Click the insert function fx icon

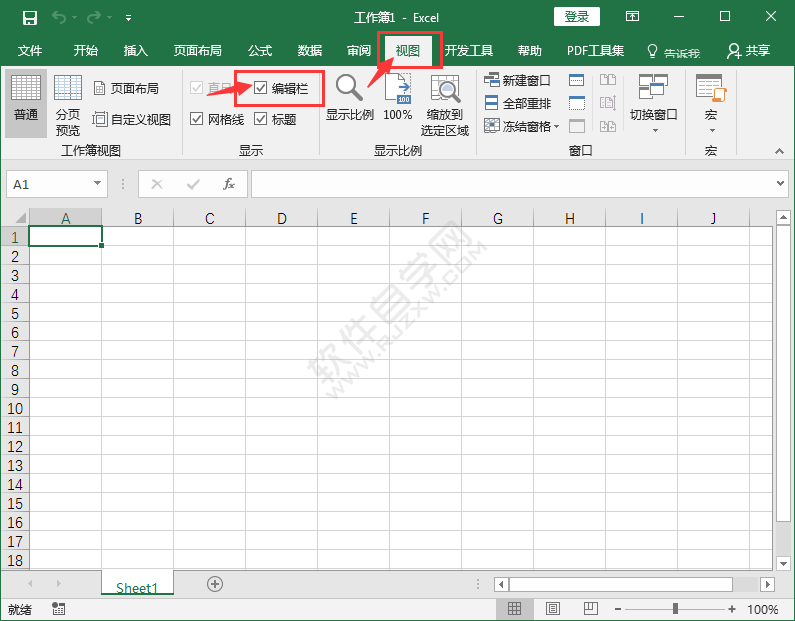pos(229,184)
